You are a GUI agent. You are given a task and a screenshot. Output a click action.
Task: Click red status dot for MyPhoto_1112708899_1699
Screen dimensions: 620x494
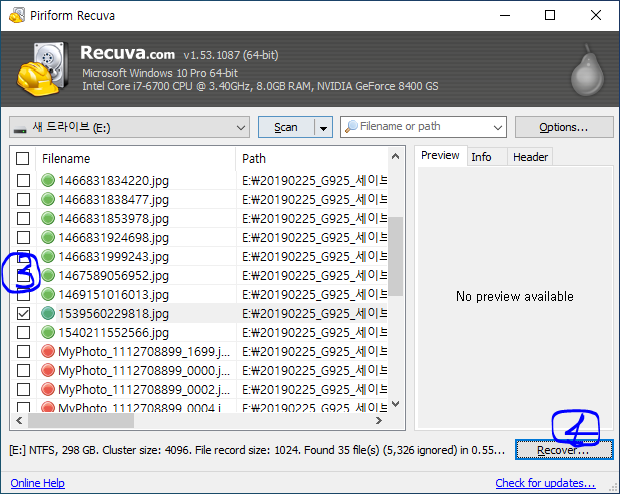point(48,351)
